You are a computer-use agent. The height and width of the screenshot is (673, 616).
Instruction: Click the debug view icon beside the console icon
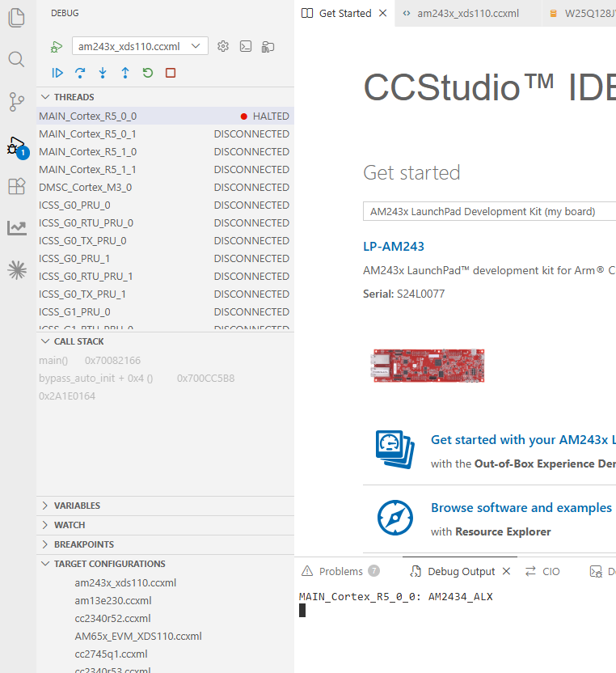(x=268, y=46)
